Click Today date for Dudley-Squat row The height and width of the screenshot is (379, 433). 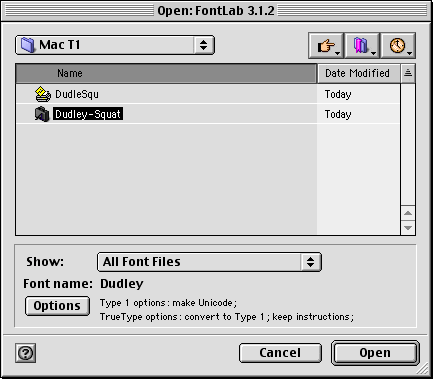pos(338,114)
